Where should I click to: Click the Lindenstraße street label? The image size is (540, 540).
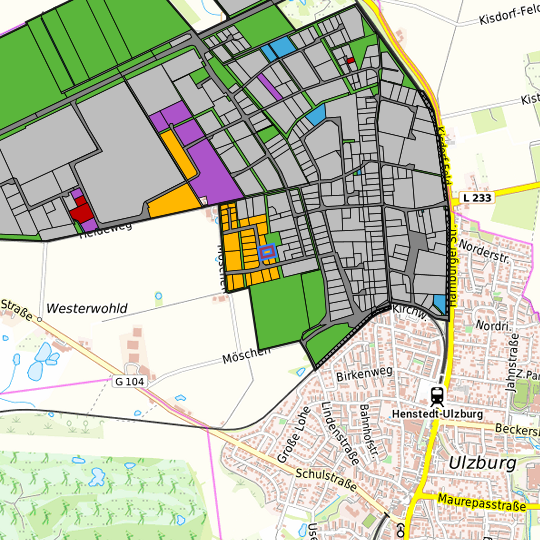340,433
